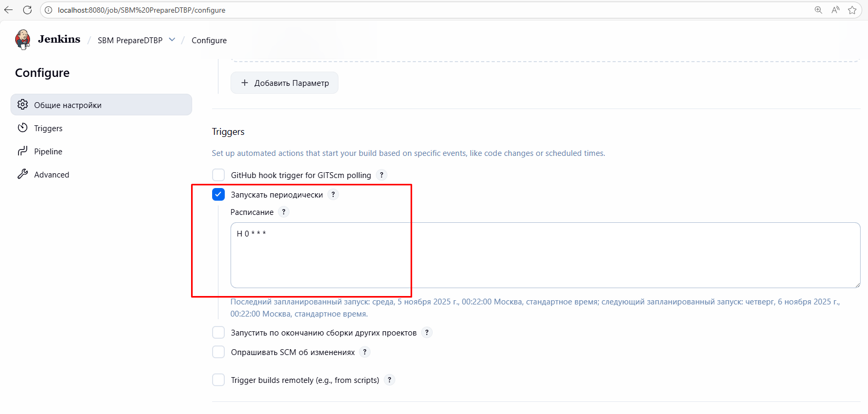Open SBM PrepareDTBP breadcrumb link
This screenshot has width=868, height=414.
(130, 41)
